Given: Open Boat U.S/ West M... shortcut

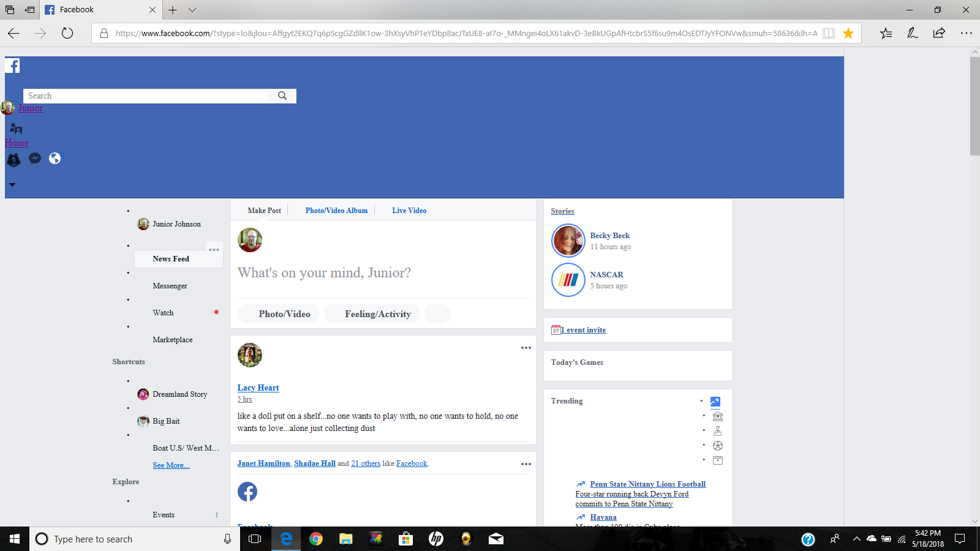Looking at the screenshot, I should point(186,448).
